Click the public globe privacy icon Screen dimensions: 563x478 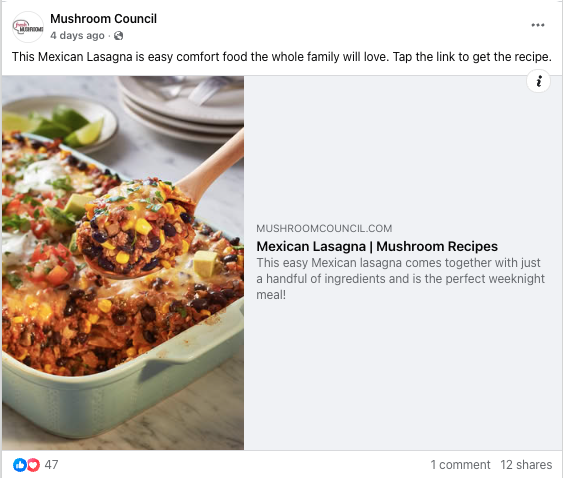[x=118, y=36]
